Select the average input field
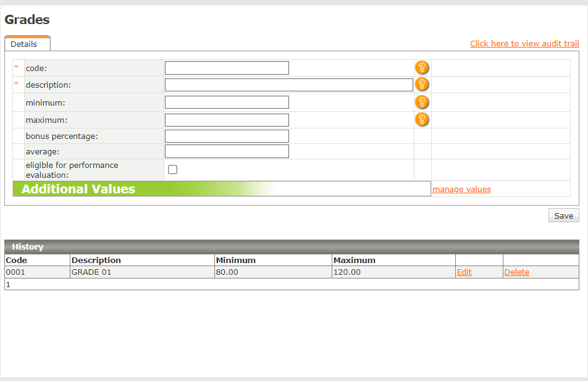This screenshot has width=588, height=381. coord(227,151)
